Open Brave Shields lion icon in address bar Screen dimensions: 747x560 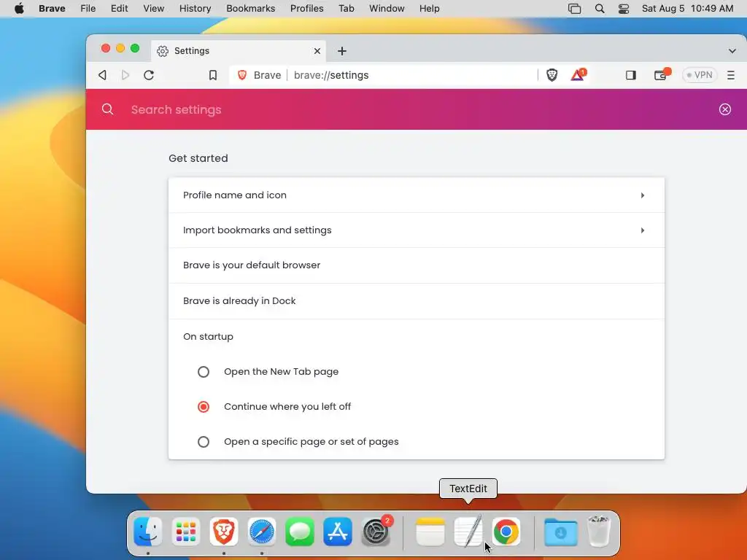point(551,75)
